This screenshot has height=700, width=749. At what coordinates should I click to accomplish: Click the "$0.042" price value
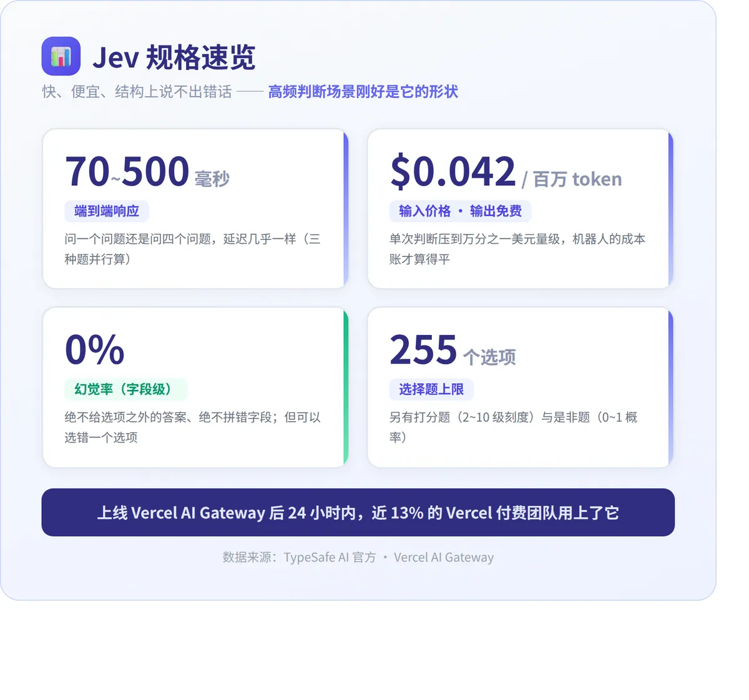coord(453,172)
